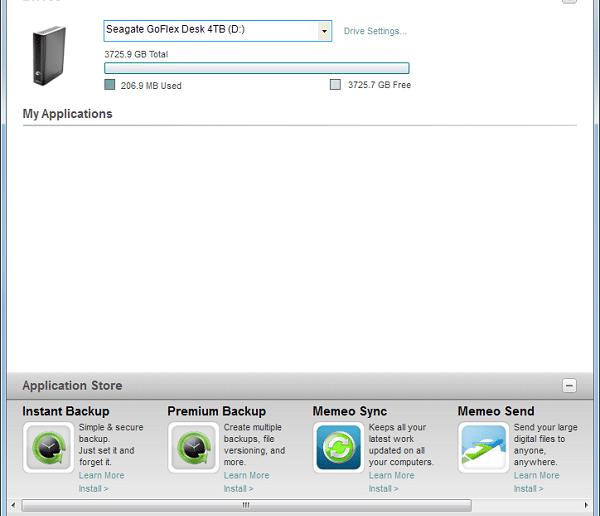The height and width of the screenshot is (516, 600).
Task: Install Instant Backup
Action: [x=93, y=489]
